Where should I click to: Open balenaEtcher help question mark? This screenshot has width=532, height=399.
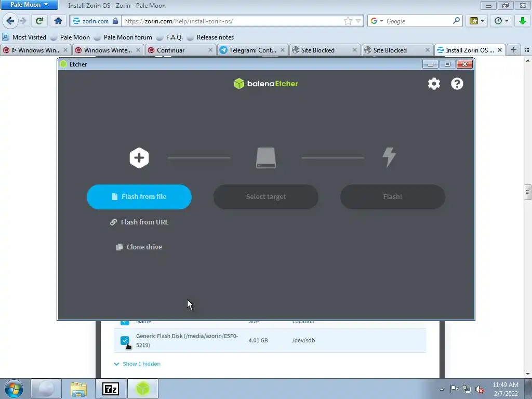(457, 84)
